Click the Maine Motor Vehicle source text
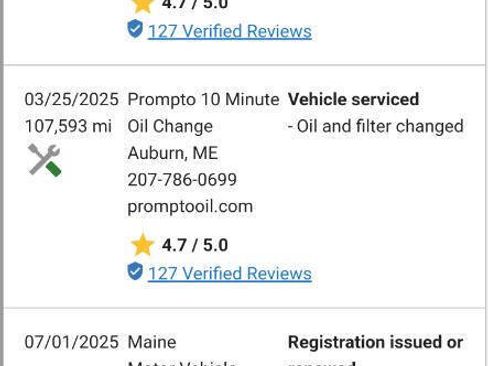Screen dimensions: 488x366 tap(182, 350)
